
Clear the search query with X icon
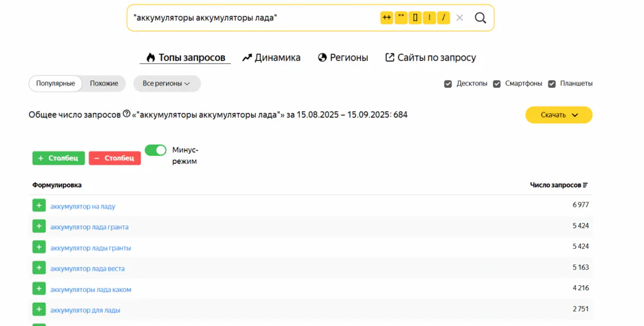[460, 18]
